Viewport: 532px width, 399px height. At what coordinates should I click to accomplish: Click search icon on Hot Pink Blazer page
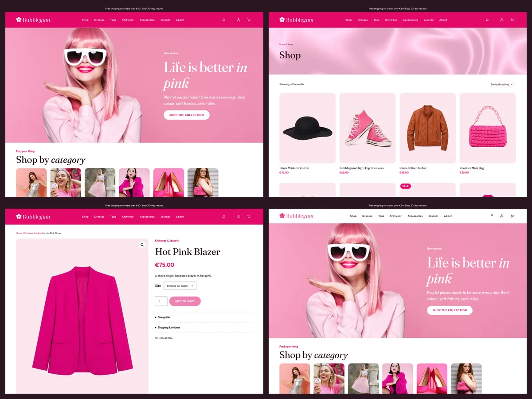(x=223, y=217)
